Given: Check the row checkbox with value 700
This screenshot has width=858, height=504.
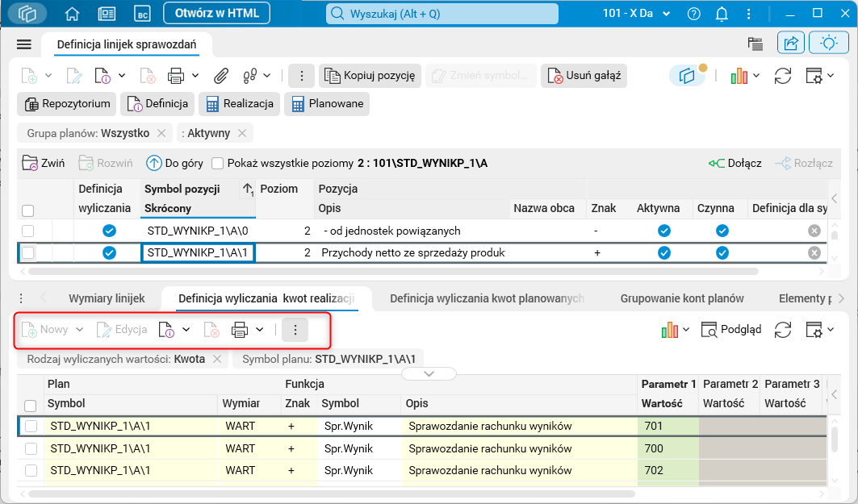Looking at the screenshot, I should click(x=31, y=449).
